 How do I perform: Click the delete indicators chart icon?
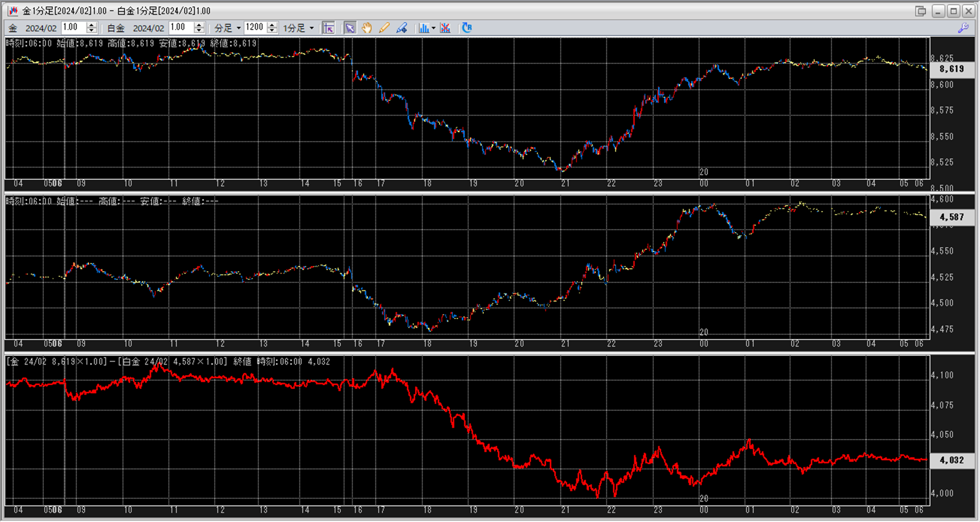click(445, 28)
